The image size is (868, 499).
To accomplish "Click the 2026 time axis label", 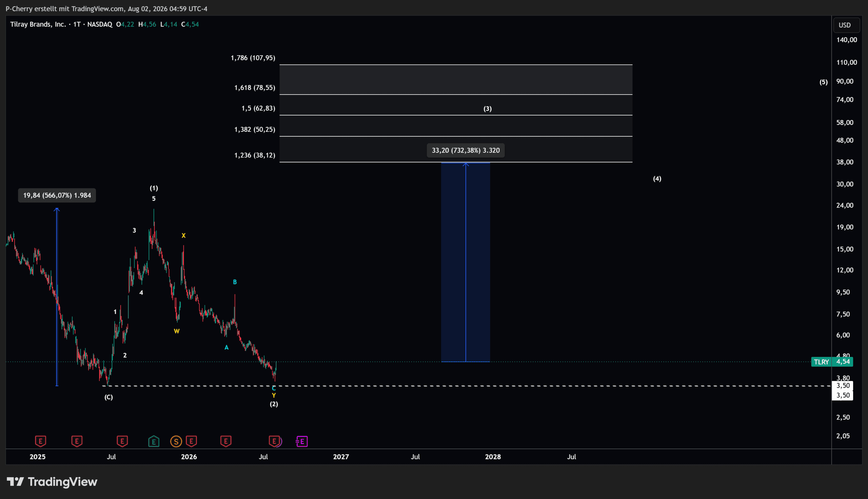I will coord(189,457).
